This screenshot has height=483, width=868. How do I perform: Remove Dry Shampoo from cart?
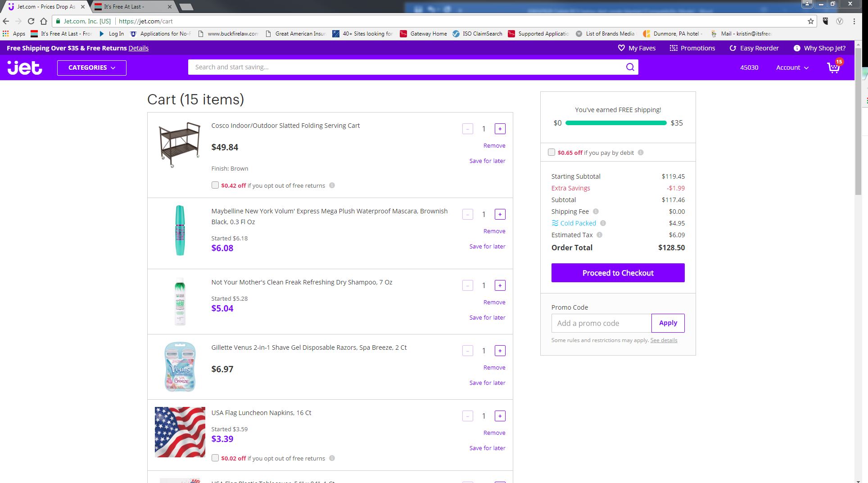(494, 302)
